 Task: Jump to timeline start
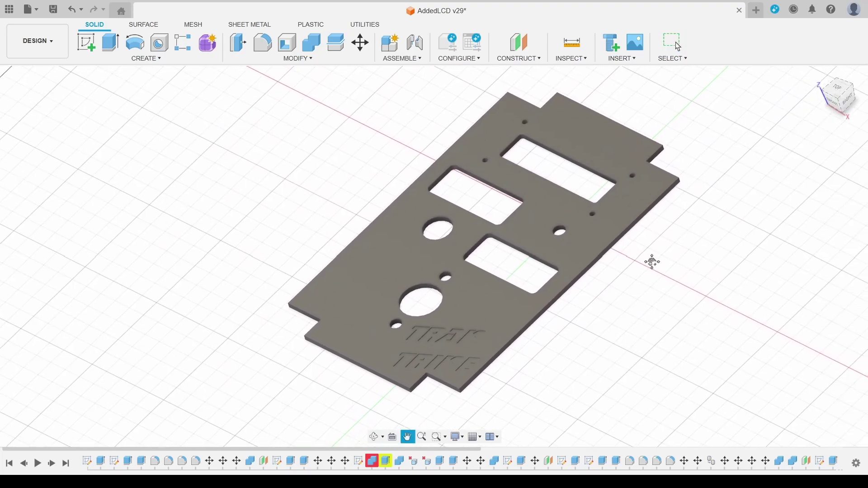point(9,463)
